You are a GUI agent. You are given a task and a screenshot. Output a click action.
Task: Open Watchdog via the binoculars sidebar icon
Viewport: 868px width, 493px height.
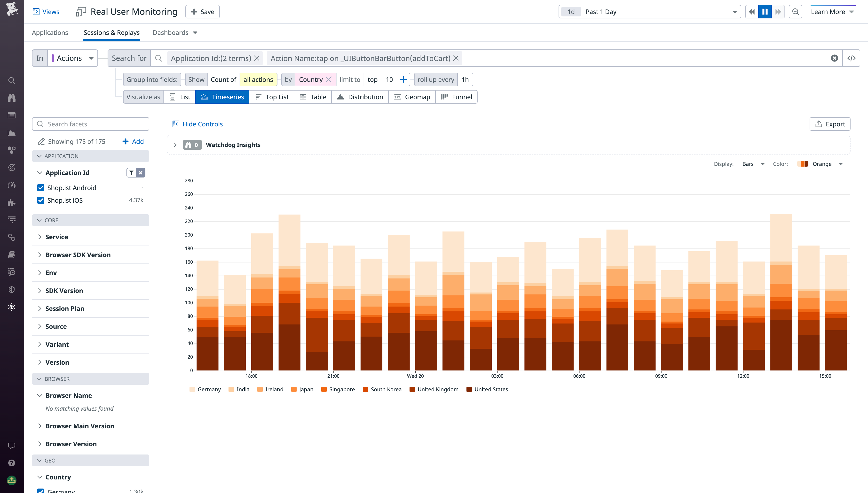click(12, 98)
